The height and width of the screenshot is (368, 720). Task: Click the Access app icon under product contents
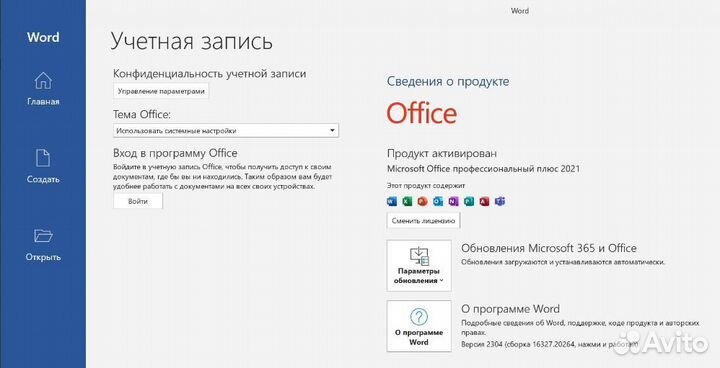pyautogui.click(x=484, y=201)
